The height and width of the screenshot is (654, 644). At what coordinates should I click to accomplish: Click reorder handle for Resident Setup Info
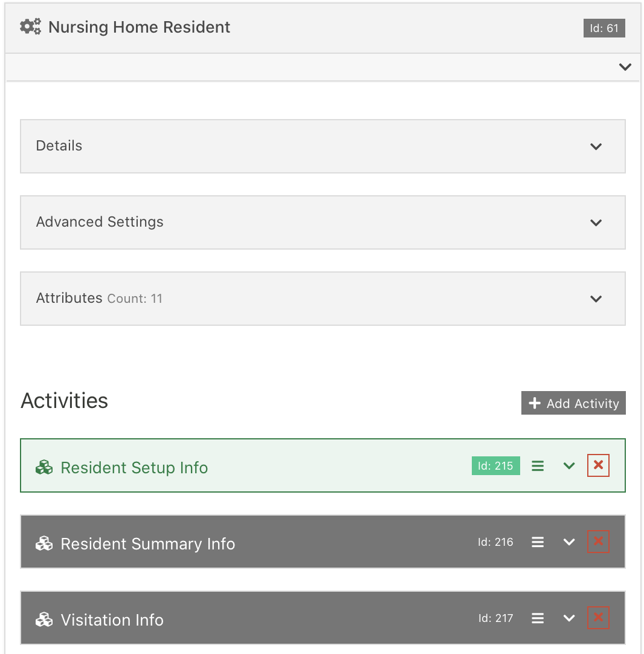click(x=538, y=466)
